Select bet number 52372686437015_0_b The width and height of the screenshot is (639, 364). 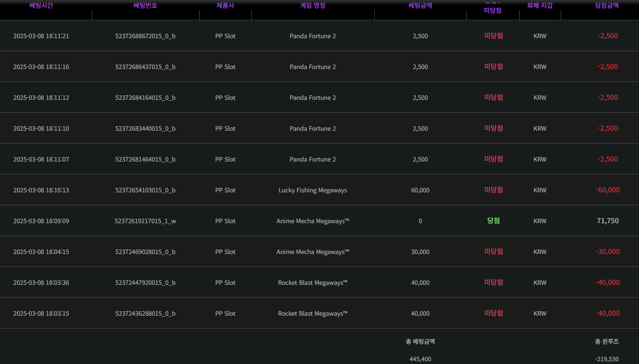click(x=145, y=67)
